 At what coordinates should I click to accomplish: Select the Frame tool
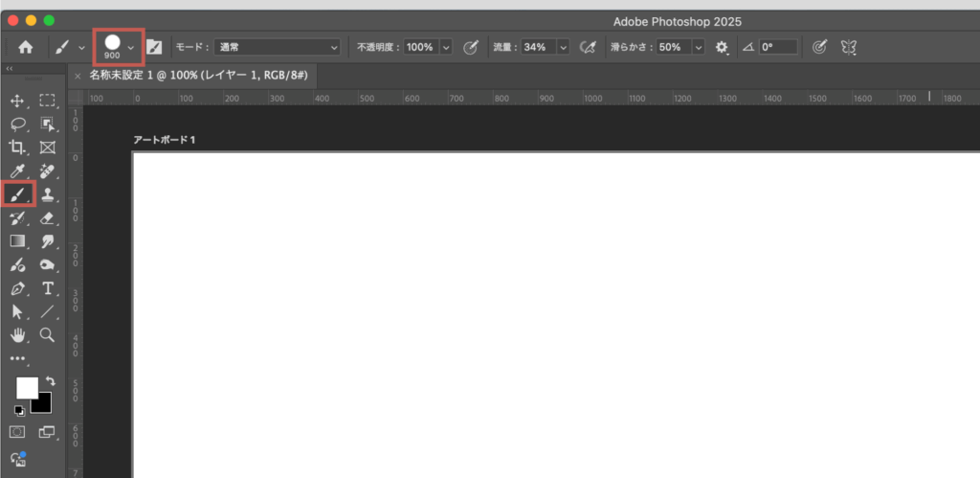click(x=48, y=148)
